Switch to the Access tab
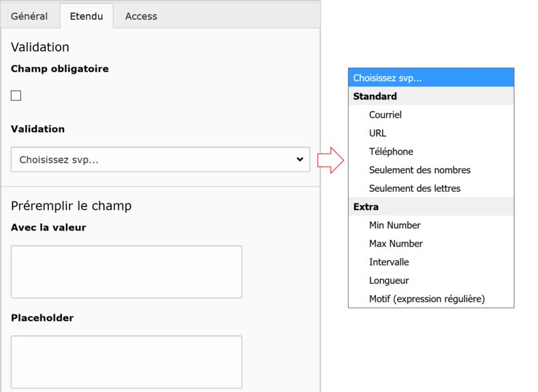Viewport: 538px width, 392px height. click(141, 16)
